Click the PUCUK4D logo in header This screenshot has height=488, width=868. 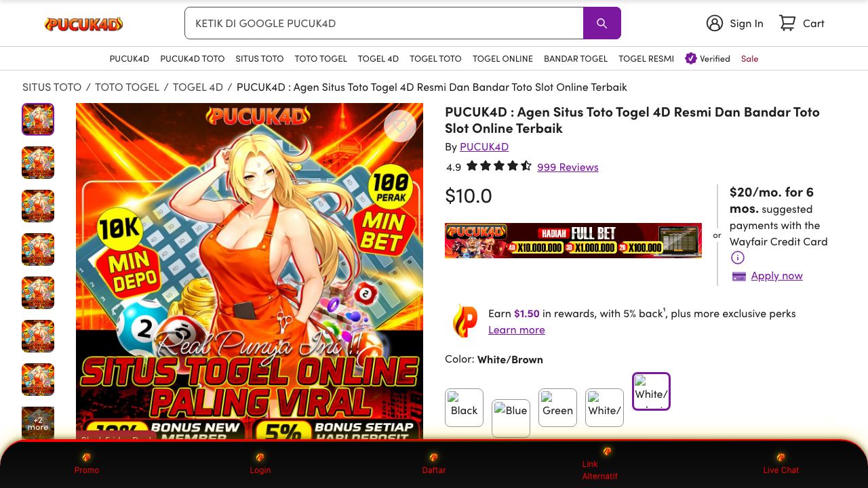(83, 24)
